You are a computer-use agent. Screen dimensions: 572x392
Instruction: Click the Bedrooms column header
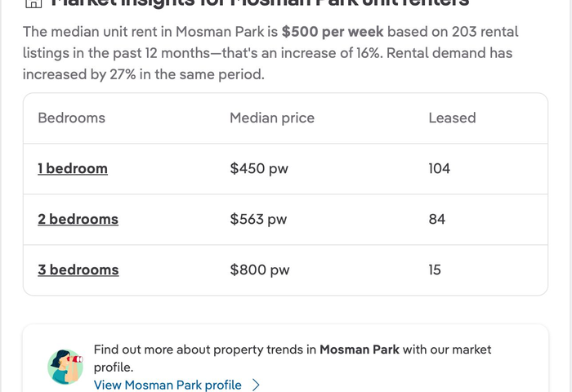[72, 118]
